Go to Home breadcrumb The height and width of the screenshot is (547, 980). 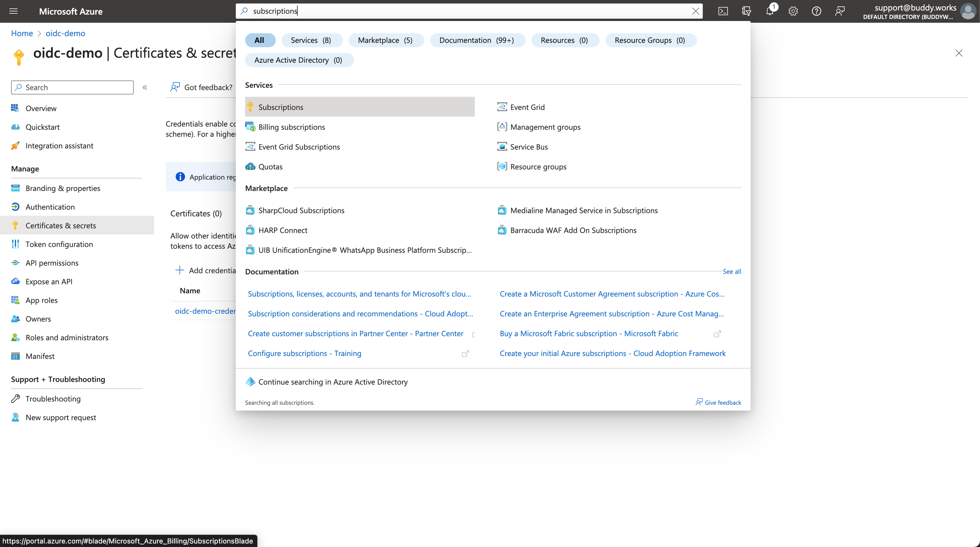[22, 34]
